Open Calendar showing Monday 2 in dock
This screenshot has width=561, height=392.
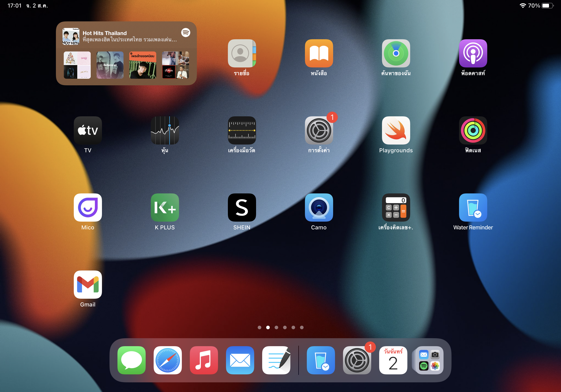[x=393, y=360]
